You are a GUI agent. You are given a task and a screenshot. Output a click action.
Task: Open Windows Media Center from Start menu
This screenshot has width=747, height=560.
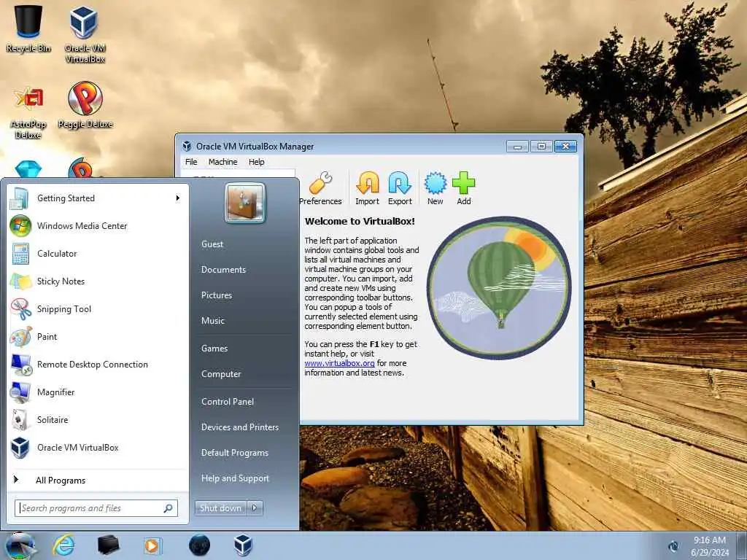[x=98, y=226]
